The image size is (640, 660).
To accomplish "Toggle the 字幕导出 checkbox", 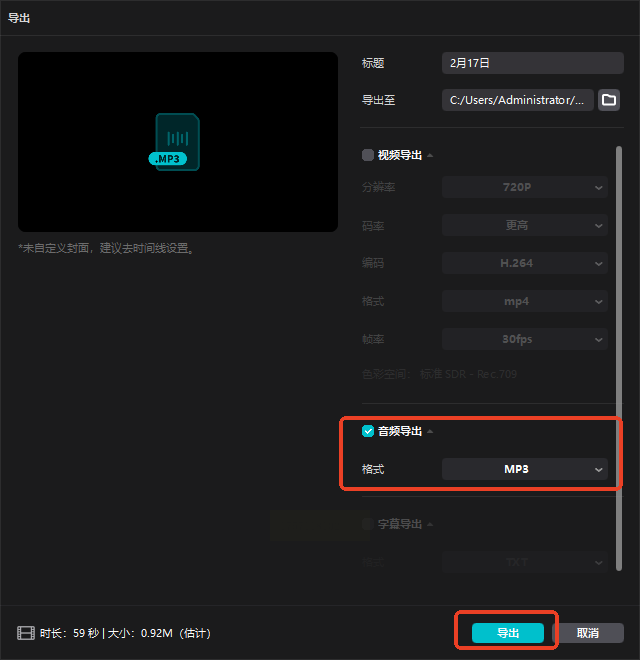I will [368, 524].
